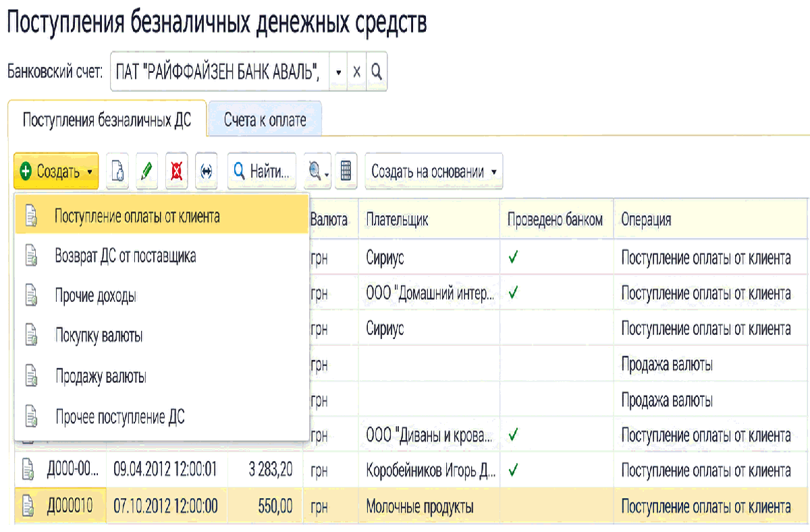
Task: Select Продажу валюты in the menu
Action: (162, 376)
